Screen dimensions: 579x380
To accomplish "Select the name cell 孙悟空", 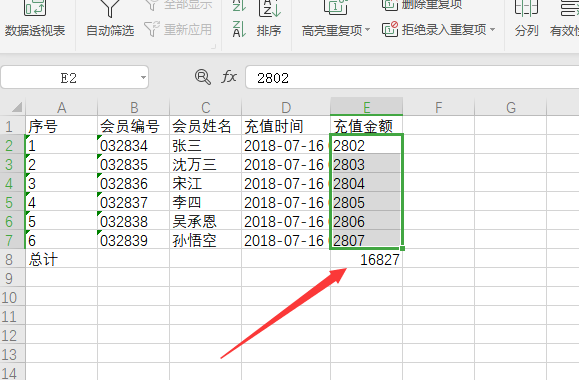I will (205, 240).
